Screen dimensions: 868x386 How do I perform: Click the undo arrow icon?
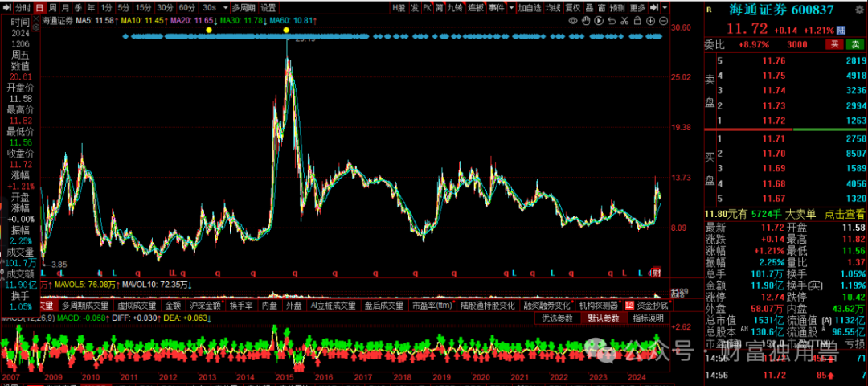tap(612, 21)
